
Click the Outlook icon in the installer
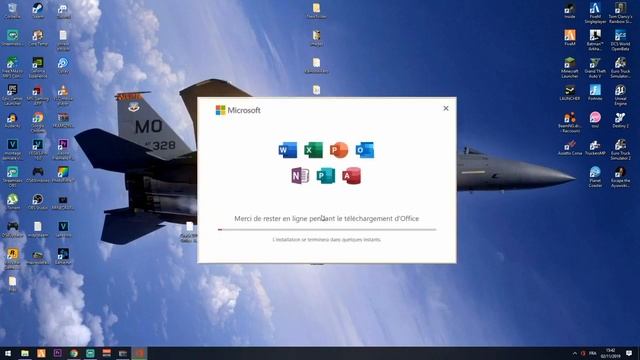pyautogui.click(x=364, y=150)
